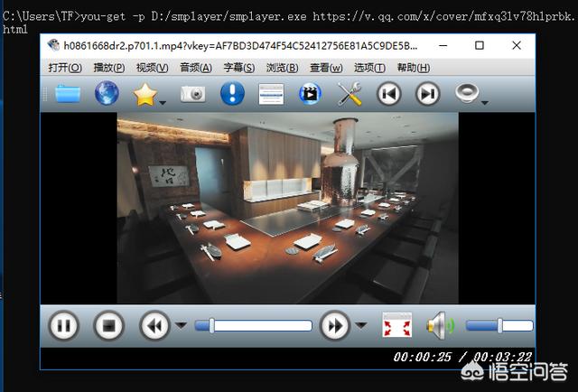Open the 播放(P) menu
The image size is (578, 392).
coord(108,68)
